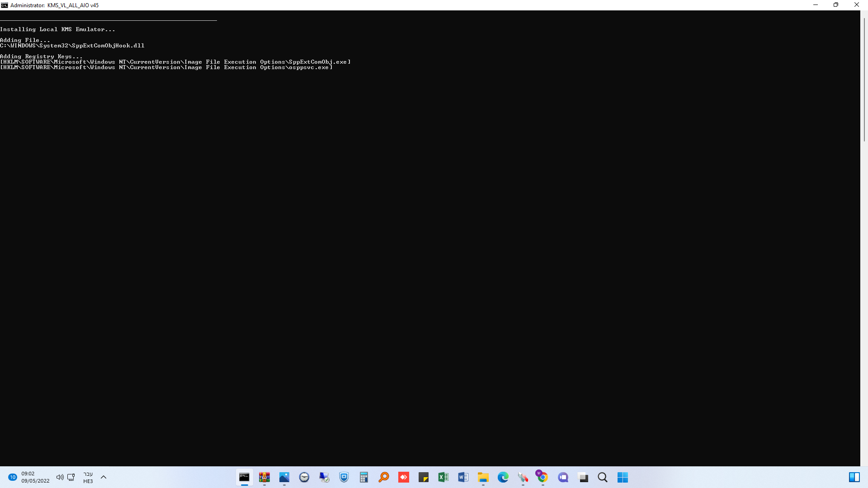Open the Sticky Notes icon
The image size is (868, 488).
(x=424, y=477)
